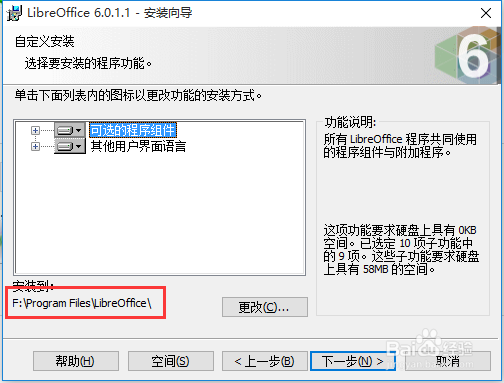Viewport: 504px width, 383px height.
Task: Click the LibreOffice installer icon in title bar
Action: (x=14, y=13)
